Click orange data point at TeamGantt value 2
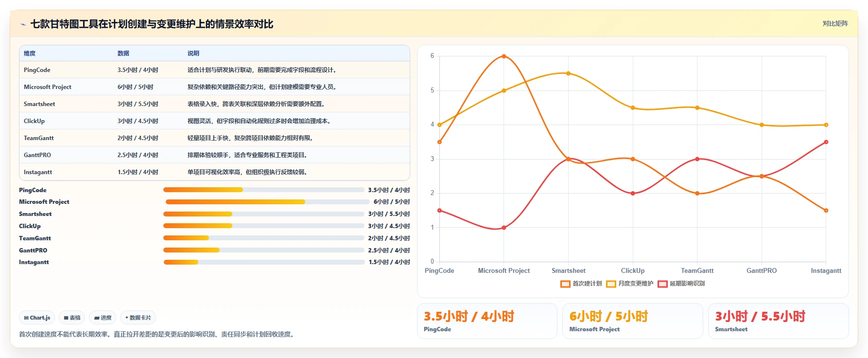This screenshot has width=868, height=358. (x=697, y=194)
